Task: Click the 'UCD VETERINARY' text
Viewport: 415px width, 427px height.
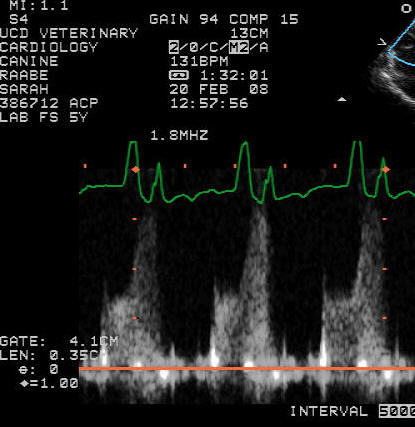Action: point(69,33)
